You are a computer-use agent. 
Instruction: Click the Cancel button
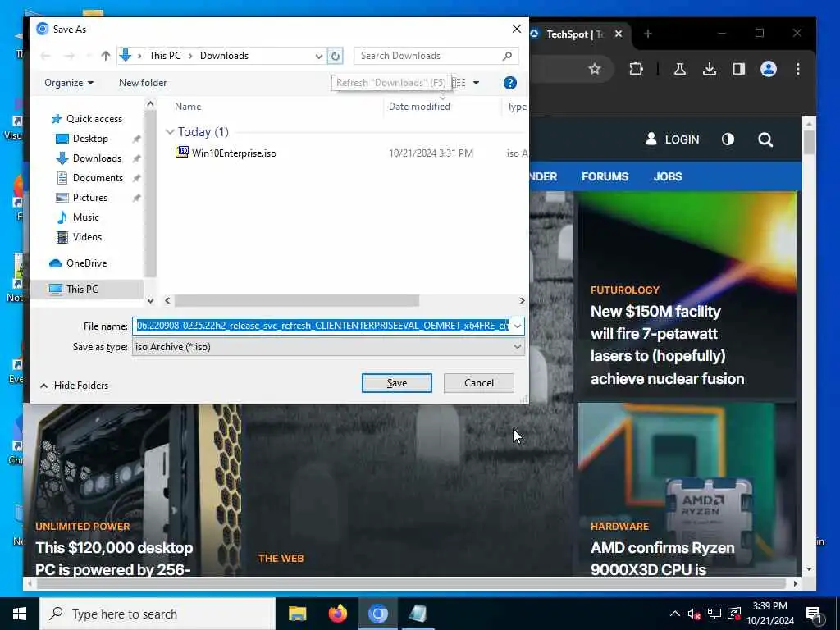(479, 383)
